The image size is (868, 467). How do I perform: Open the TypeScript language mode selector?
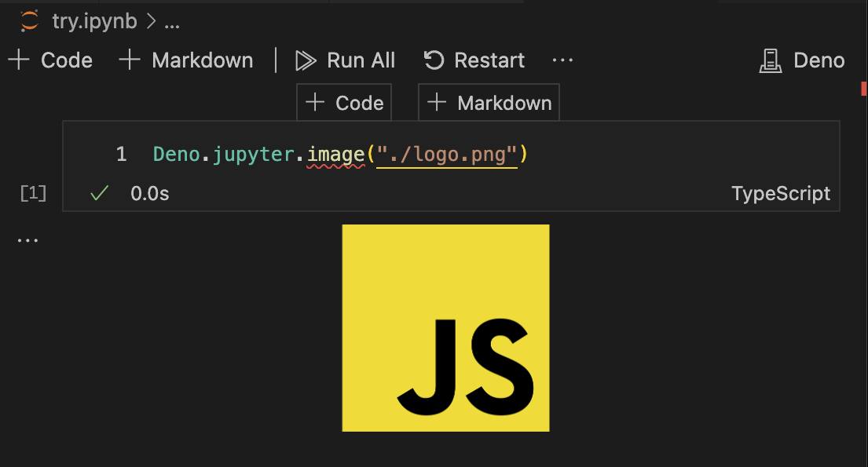tap(781, 192)
